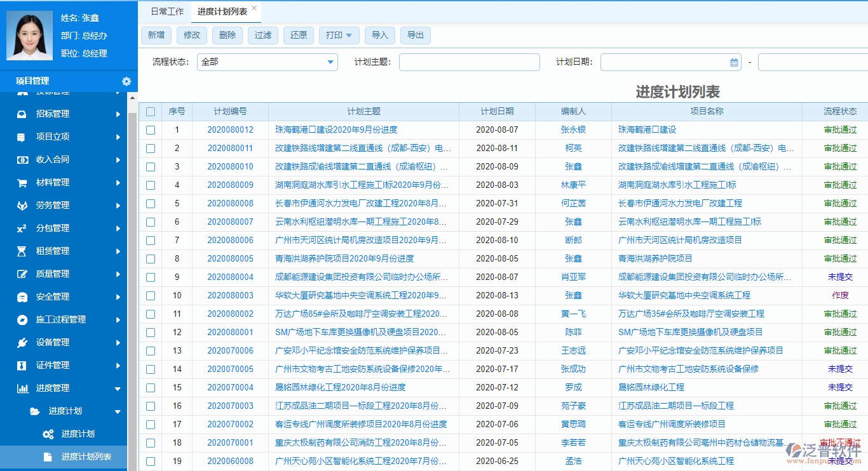This screenshot has width=868, height=471.
Task: Open the 打印 dropdown menu
Action: click(x=339, y=36)
